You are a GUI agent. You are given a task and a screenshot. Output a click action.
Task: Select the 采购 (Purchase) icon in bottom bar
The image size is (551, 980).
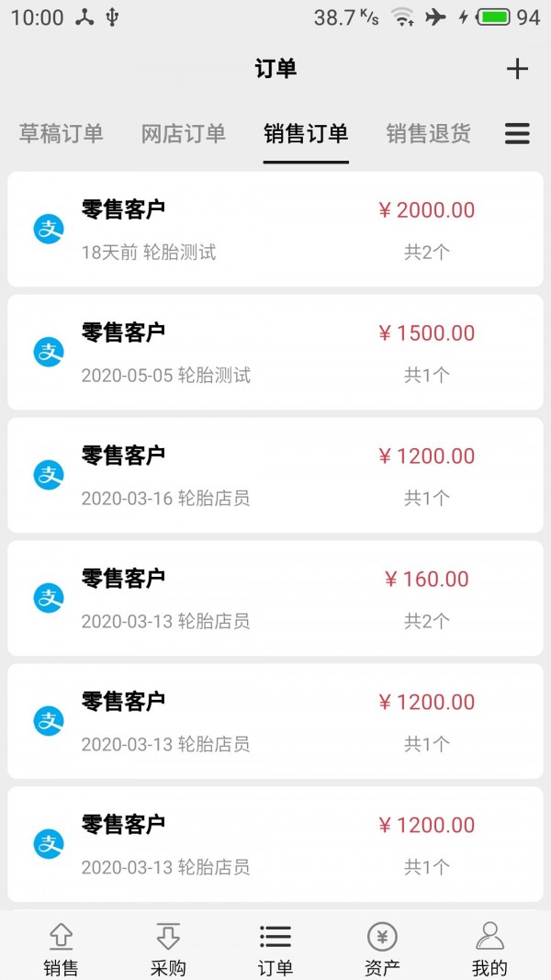168,951
